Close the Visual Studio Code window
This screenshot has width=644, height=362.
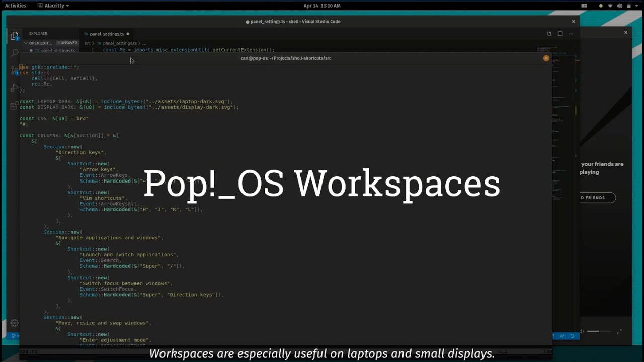click(x=573, y=22)
